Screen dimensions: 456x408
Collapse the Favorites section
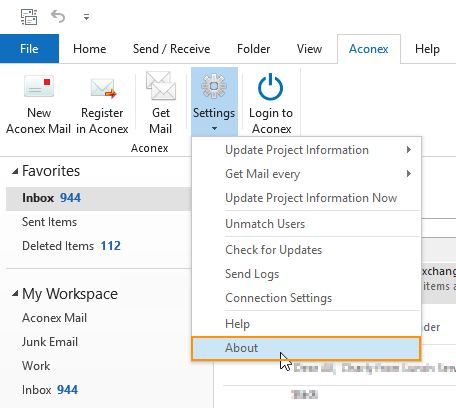coord(15,172)
